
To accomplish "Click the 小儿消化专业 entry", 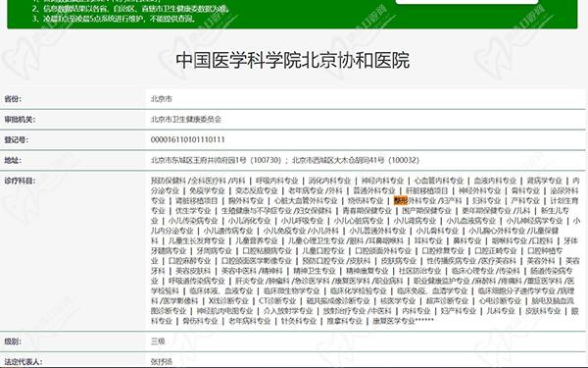I will coord(249,221).
